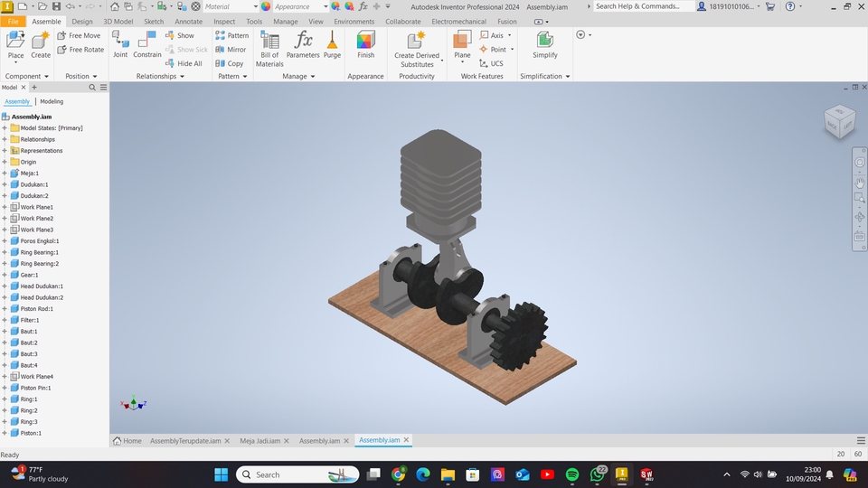Click the Create component icon
The width and height of the screenshot is (868, 488).
pos(41,45)
